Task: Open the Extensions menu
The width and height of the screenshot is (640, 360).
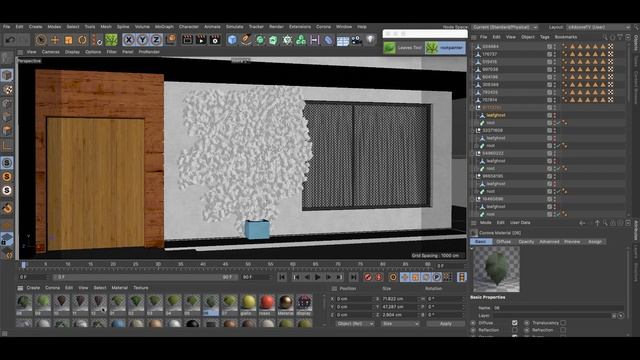Action: (x=300, y=27)
